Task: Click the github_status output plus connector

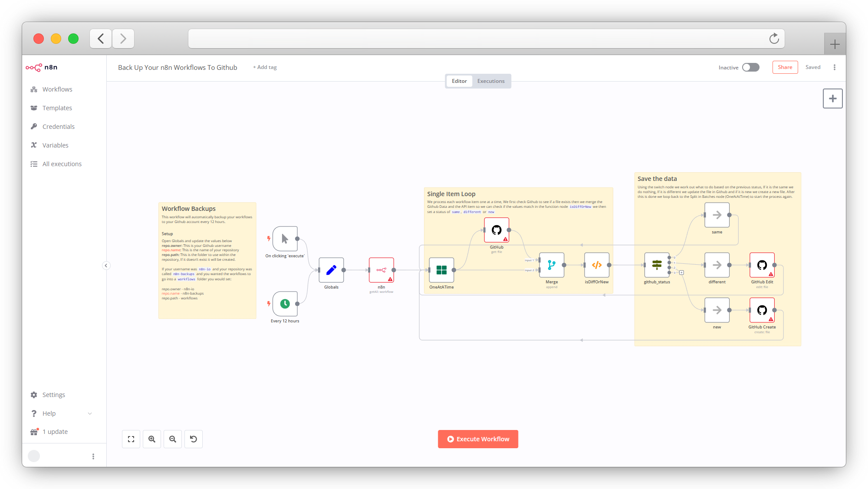Action: [682, 272]
